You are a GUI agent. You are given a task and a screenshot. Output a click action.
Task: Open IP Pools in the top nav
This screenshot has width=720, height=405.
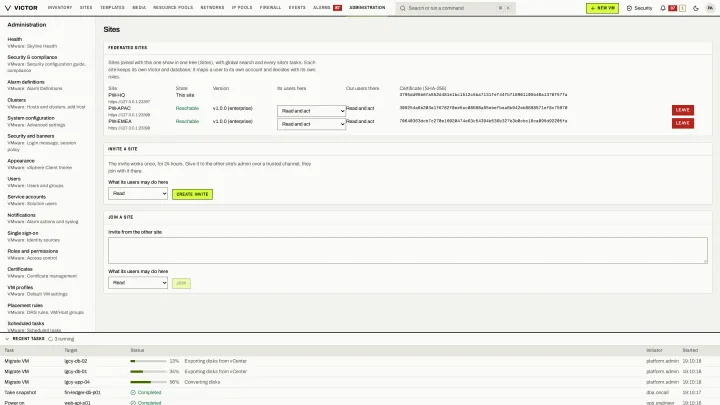242,8
